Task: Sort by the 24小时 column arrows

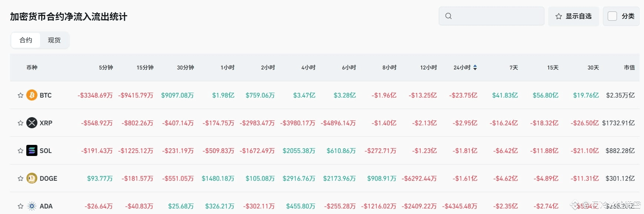Action: coord(475,67)
